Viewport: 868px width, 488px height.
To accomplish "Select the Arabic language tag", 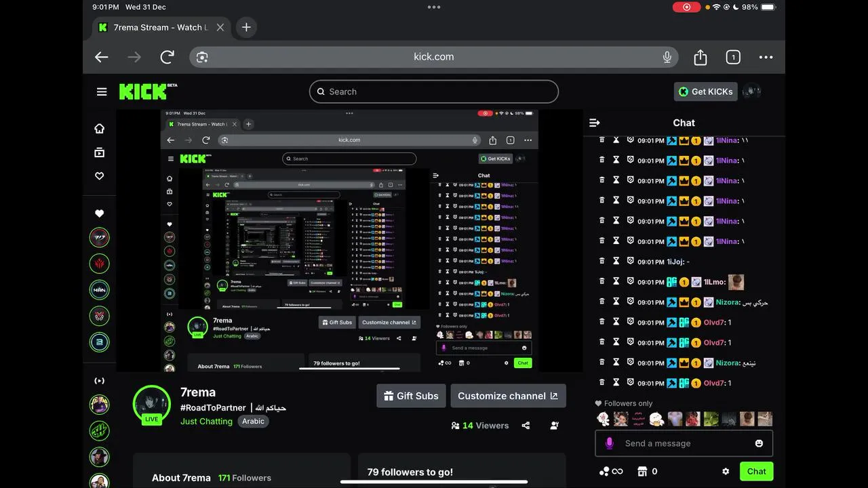I will click(253, 421).
